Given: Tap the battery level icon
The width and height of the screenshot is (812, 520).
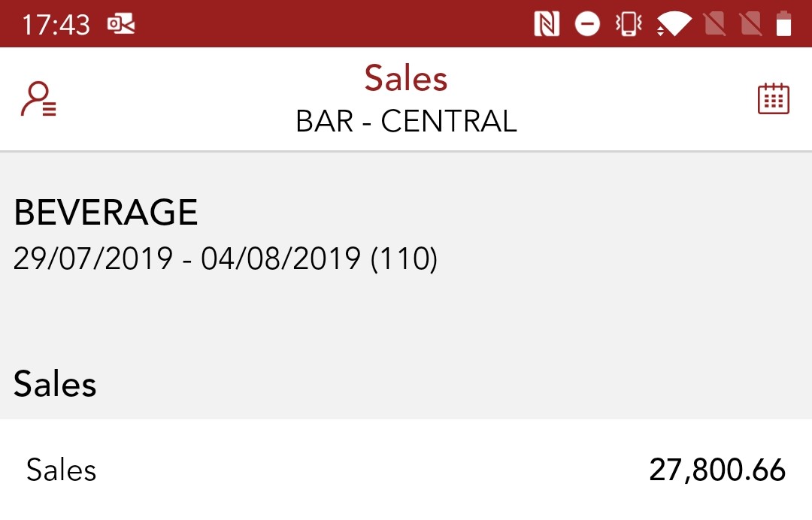Looking at the screenshot, I should (783, 25).
